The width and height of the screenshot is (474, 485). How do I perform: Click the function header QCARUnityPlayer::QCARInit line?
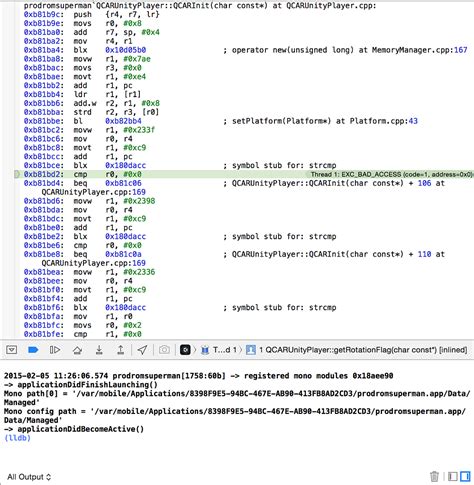click(x=200, y=6)
